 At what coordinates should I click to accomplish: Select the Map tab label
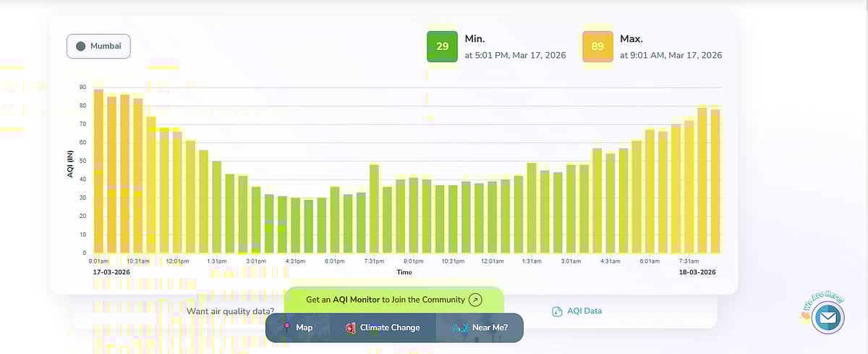coord(305,328)
